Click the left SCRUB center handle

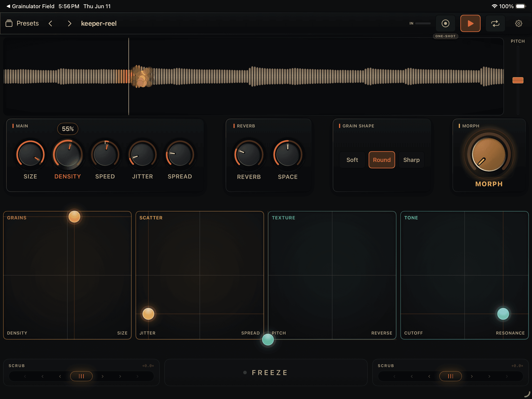coord(81,376)
